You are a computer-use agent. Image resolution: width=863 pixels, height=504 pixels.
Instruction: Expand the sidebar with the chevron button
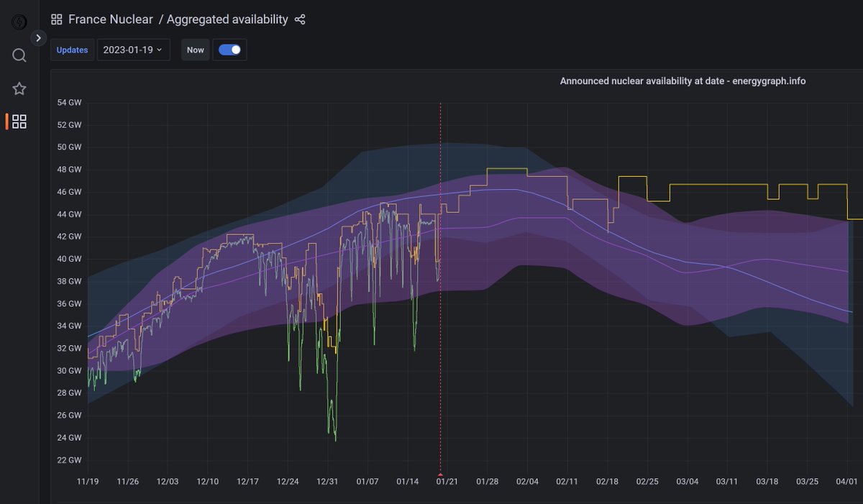(38, 37)
